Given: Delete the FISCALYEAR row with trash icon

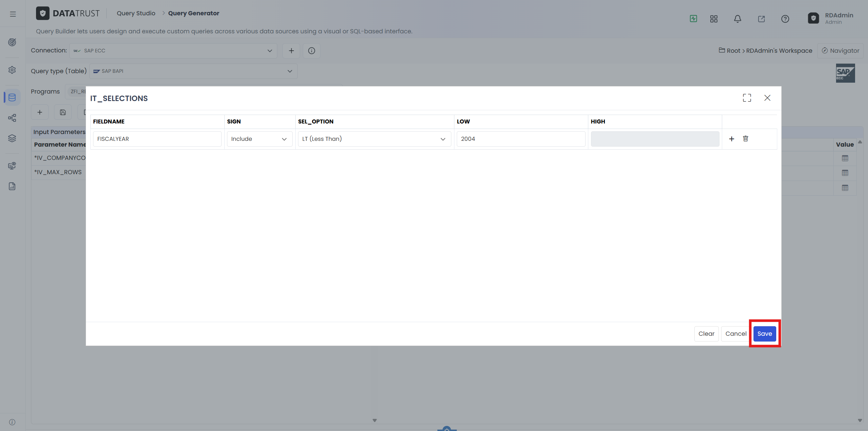Looking at the screenshot, I should pos(745,138).
